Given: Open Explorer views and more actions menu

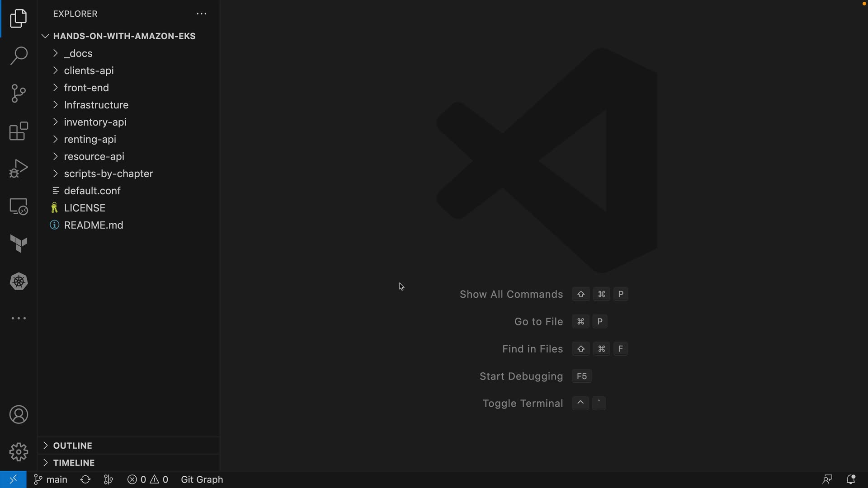Looking at the screenshot, I should point(201,14).
